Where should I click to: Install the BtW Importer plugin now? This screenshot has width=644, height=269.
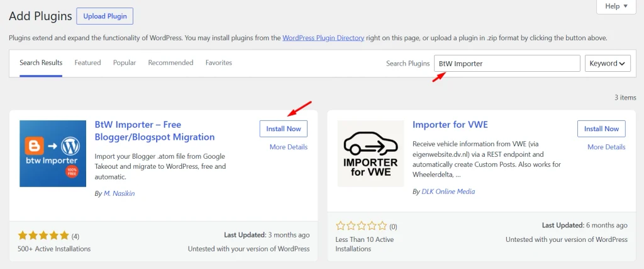click(x=284, y=129)
